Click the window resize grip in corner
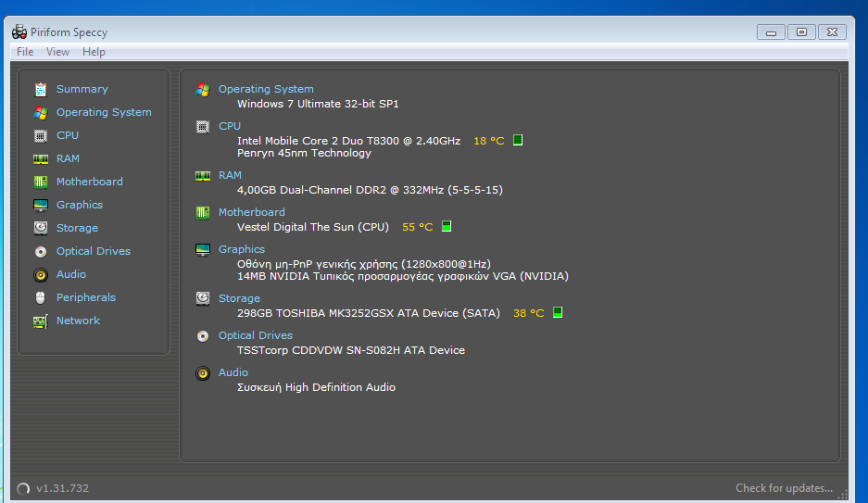The width and height of the screenshot is (868, 503). [843, 494]
